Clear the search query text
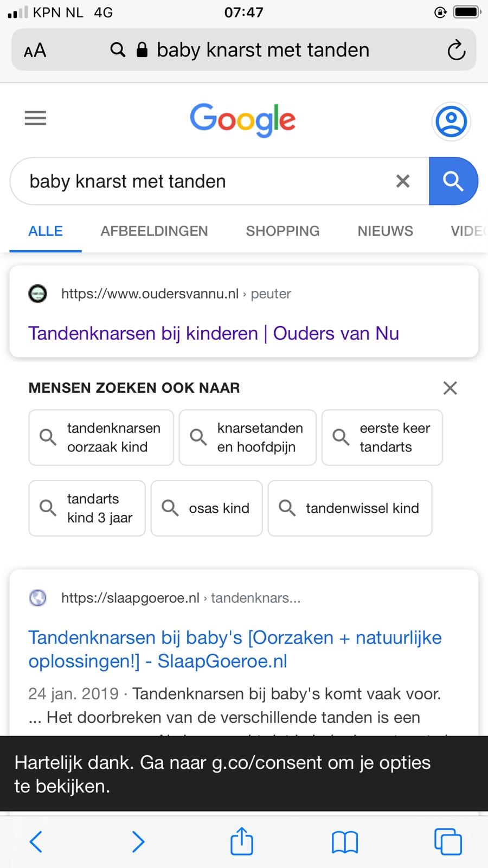 point(403,181)
